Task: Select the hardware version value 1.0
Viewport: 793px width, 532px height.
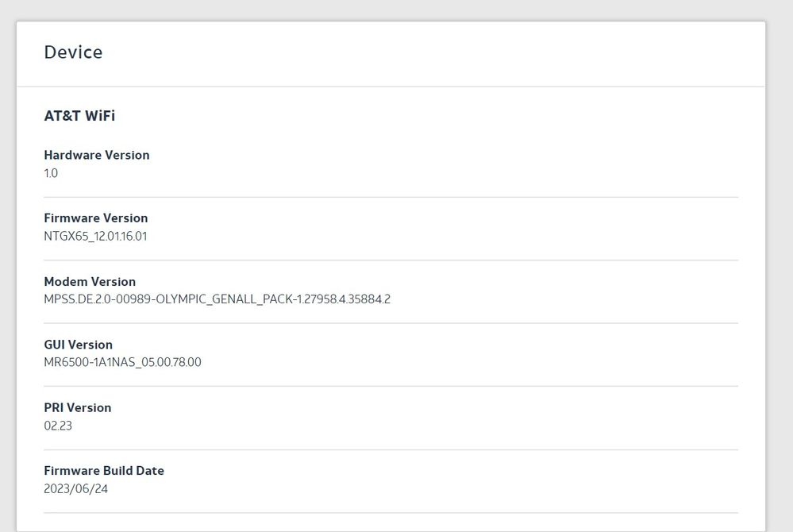Action: coord(51,173)
